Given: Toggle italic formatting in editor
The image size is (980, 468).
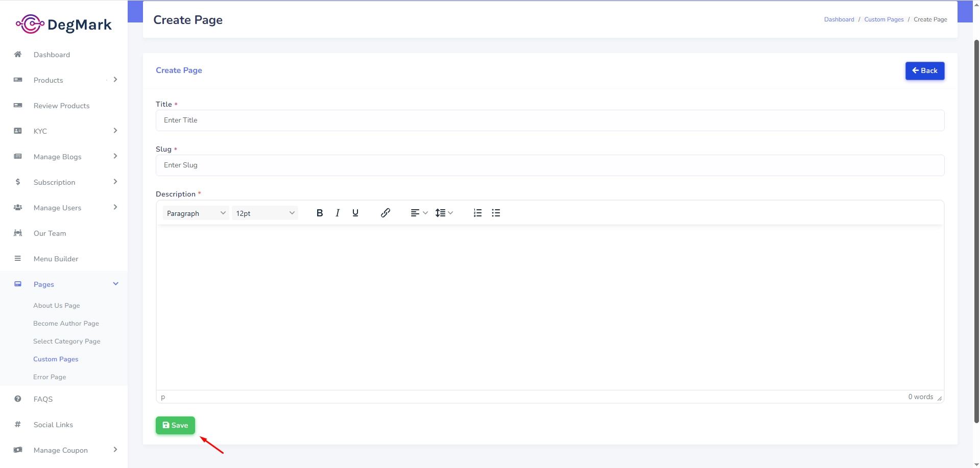Looking at the screenshot, I should (338, 213).
